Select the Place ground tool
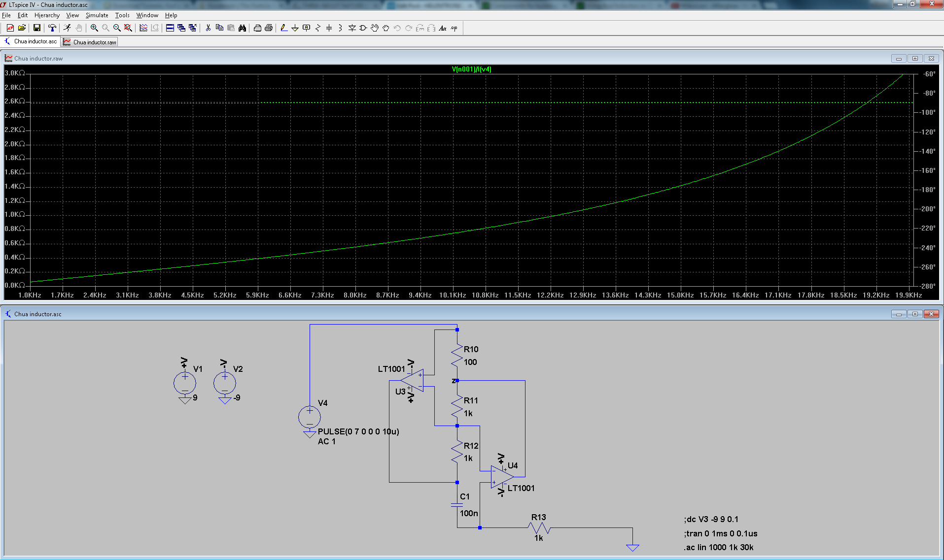 295,28
